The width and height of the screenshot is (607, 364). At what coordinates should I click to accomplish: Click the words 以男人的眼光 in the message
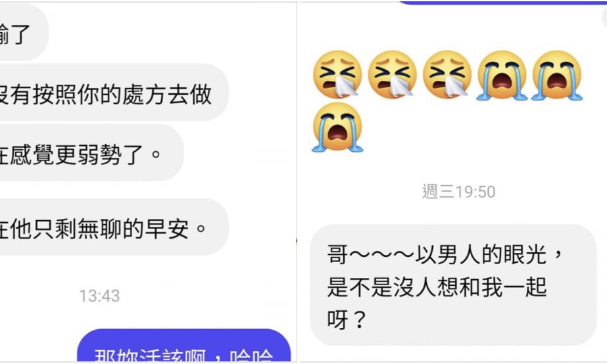point(481,254)
